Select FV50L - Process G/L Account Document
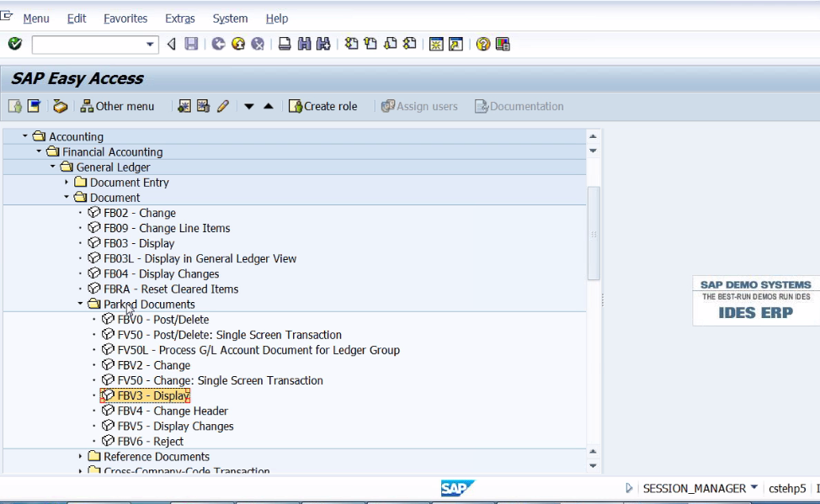Screen dimensions: 820x504 click(x=258, y=350)
